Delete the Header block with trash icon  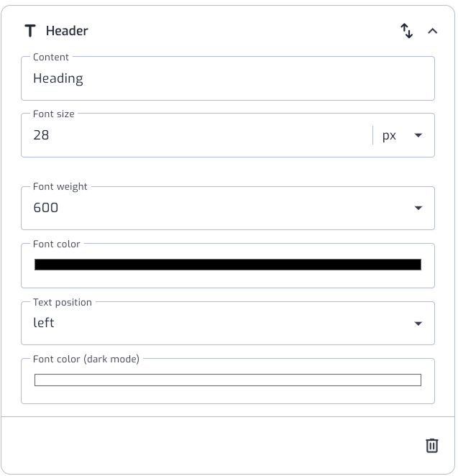[431, 445]
